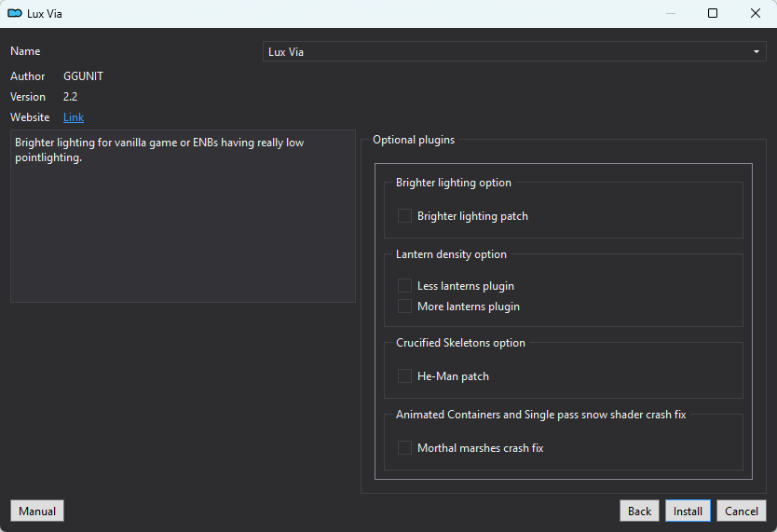Close the installer with the X icon
The height and width of the screenshot is (532, 777).
coord(756,13)
